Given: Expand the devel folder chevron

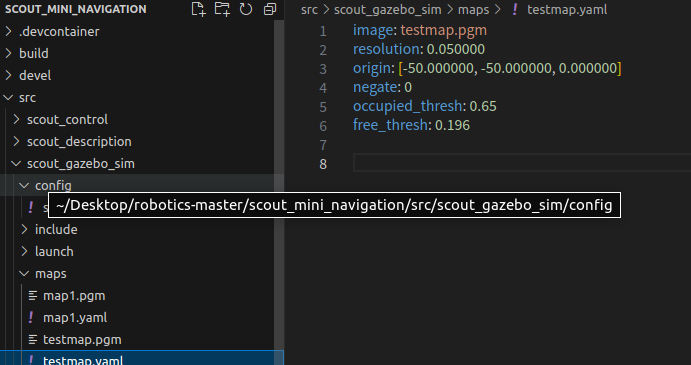Looking at the screenshot, I should pyautogui.click(x=8, y=75).
